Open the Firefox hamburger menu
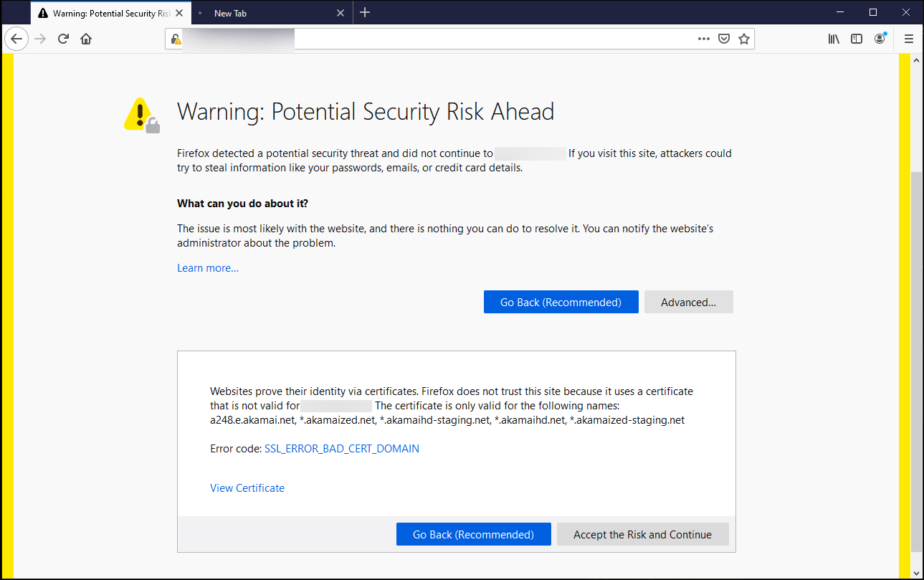Viewport: 924px width, 580px height. (908, 39)
